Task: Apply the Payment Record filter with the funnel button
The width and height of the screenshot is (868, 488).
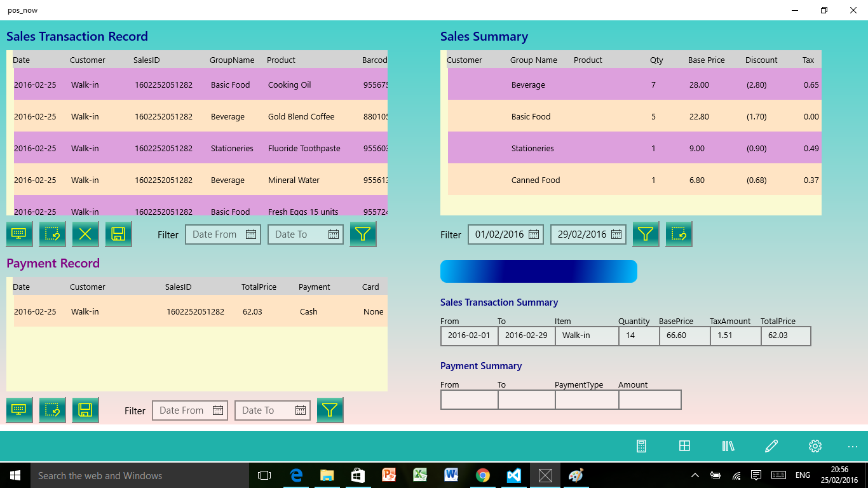Action: (x=329, y=410)
